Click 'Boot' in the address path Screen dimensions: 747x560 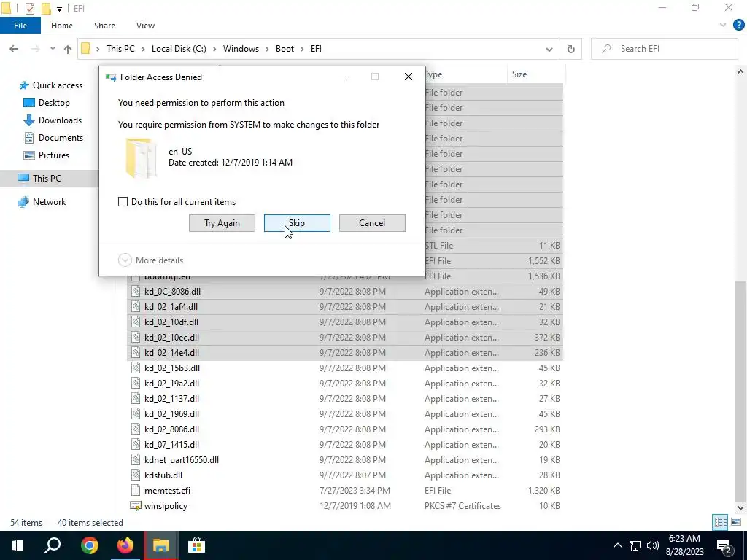coord(285,49)
